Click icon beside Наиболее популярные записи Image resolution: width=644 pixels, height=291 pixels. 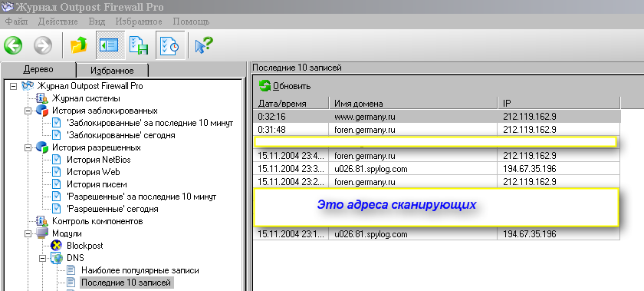click(71, 270)
